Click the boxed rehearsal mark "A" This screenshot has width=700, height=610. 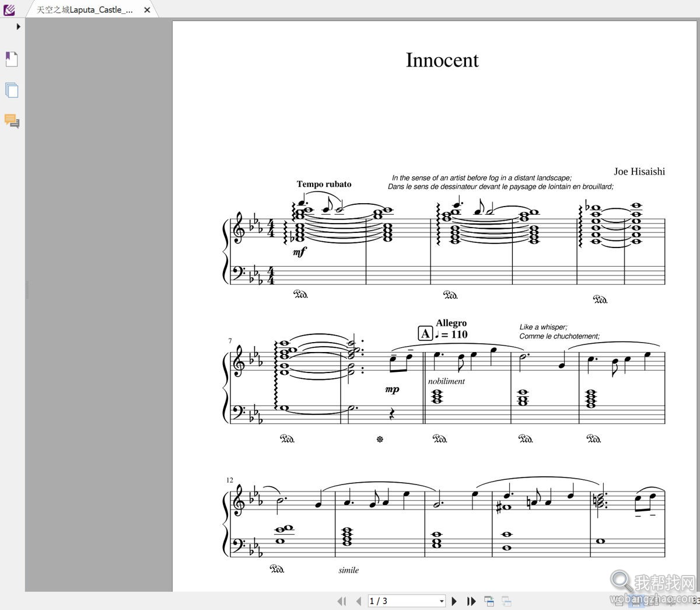pyautogui.click(x=425, y=334)
